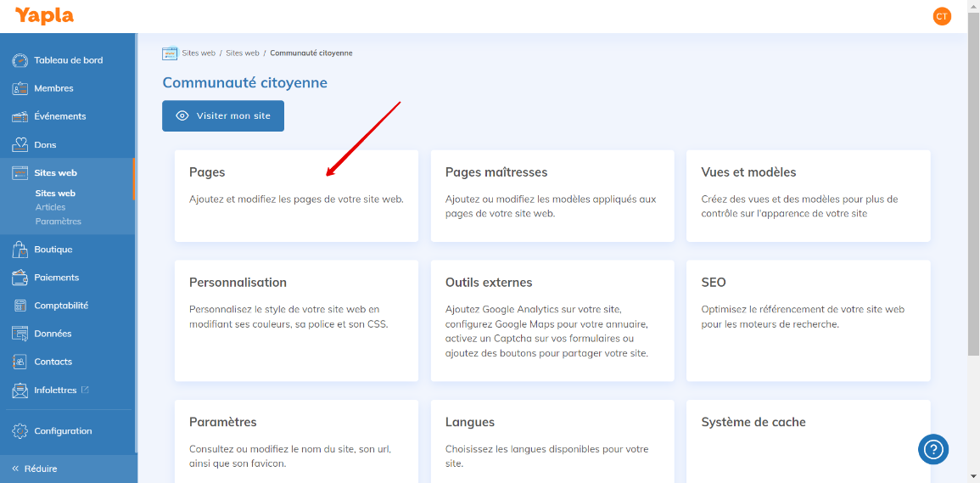Click the Événements calendar icon

pyautogui.click(x=20, y=116)
